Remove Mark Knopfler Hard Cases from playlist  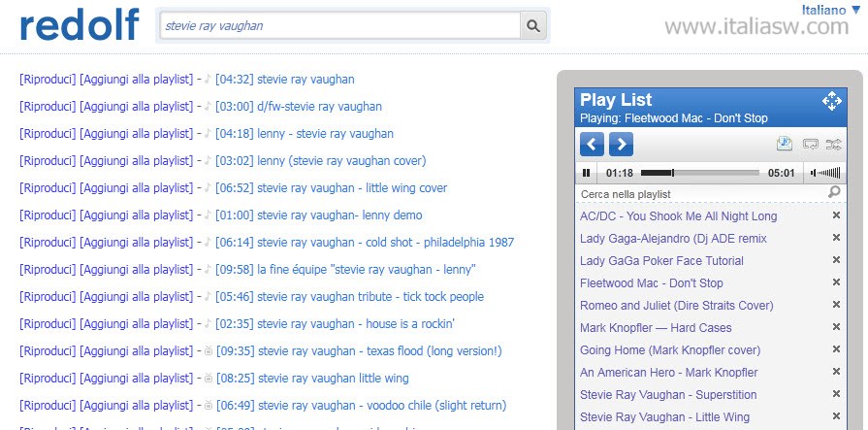[x=836, y=326]
